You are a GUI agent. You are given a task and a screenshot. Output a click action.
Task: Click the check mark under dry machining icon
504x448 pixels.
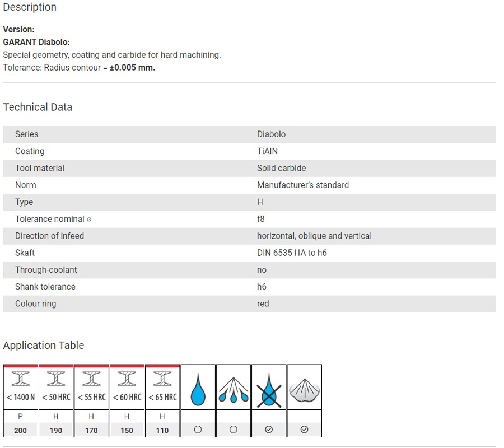pos(269,430)
